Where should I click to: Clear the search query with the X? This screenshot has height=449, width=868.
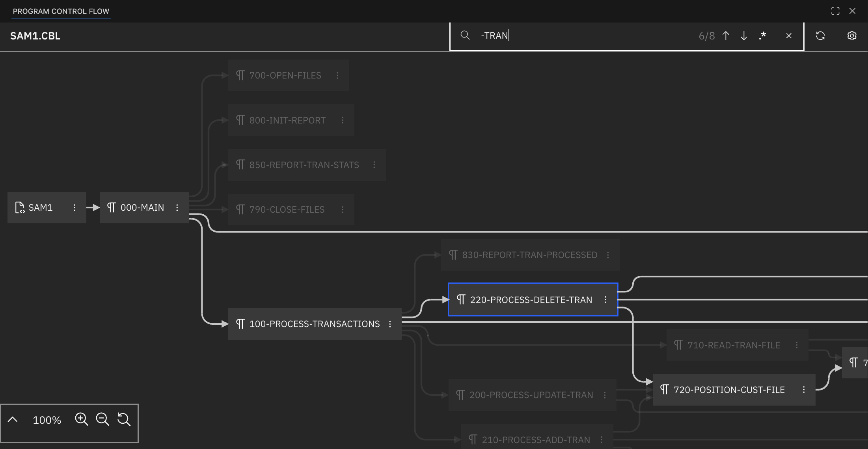[x=789, y=36]
